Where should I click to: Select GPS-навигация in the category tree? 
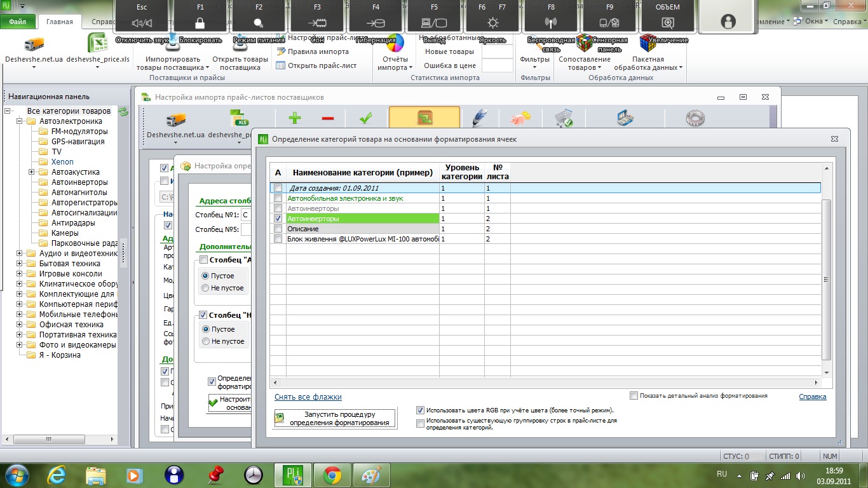[x=78, y=142]
